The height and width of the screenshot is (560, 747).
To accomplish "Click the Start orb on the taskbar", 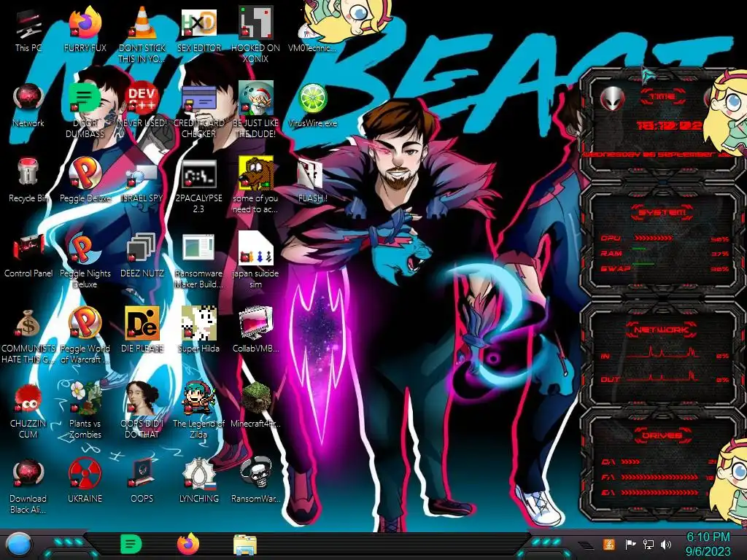I will tap(20, 544).
